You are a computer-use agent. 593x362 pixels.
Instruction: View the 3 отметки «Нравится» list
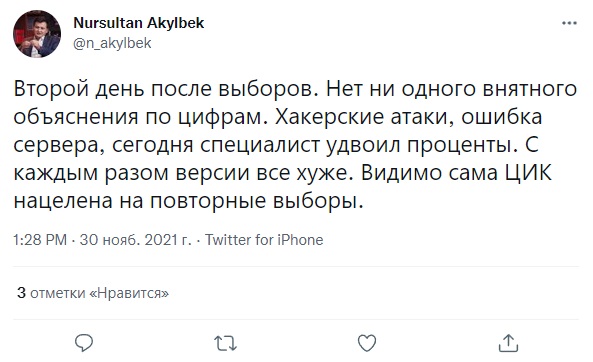click(93, 293)
